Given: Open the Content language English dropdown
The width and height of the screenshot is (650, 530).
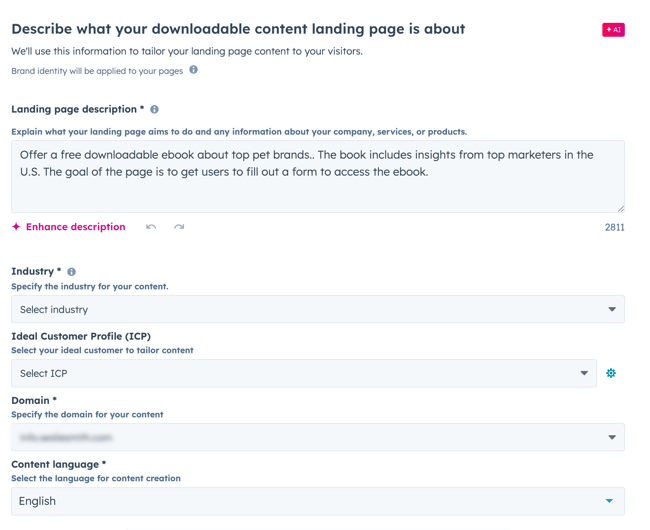Looking at the screenshot, I should 318,501.
